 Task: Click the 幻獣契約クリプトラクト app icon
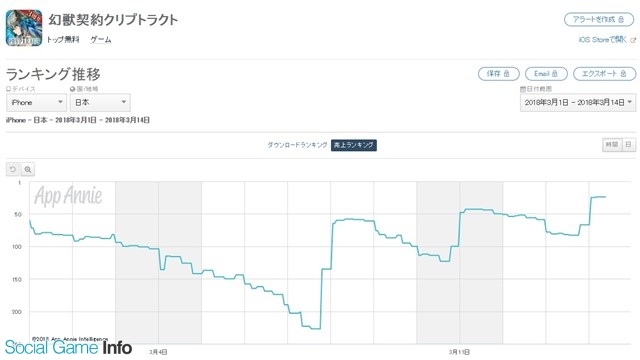coord(24,28)
